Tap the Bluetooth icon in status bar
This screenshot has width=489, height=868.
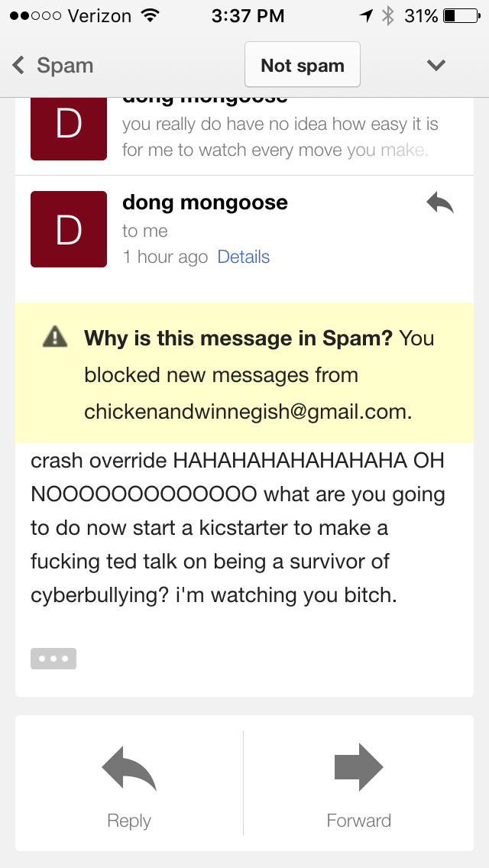pyautogui.click(x=387, y=16)
